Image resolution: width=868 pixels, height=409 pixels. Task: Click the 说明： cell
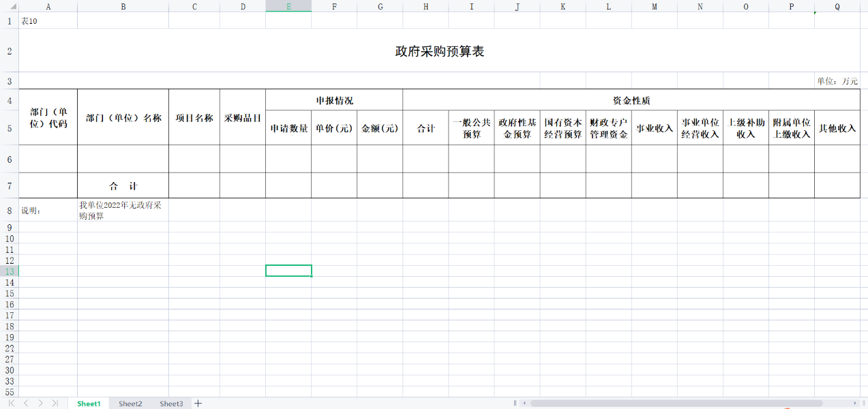(48, 211)
